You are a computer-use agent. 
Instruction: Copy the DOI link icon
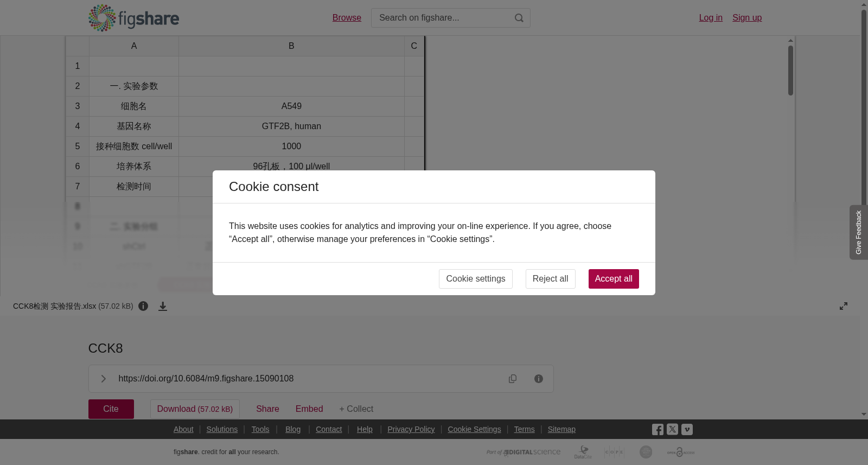coord(513,379)
